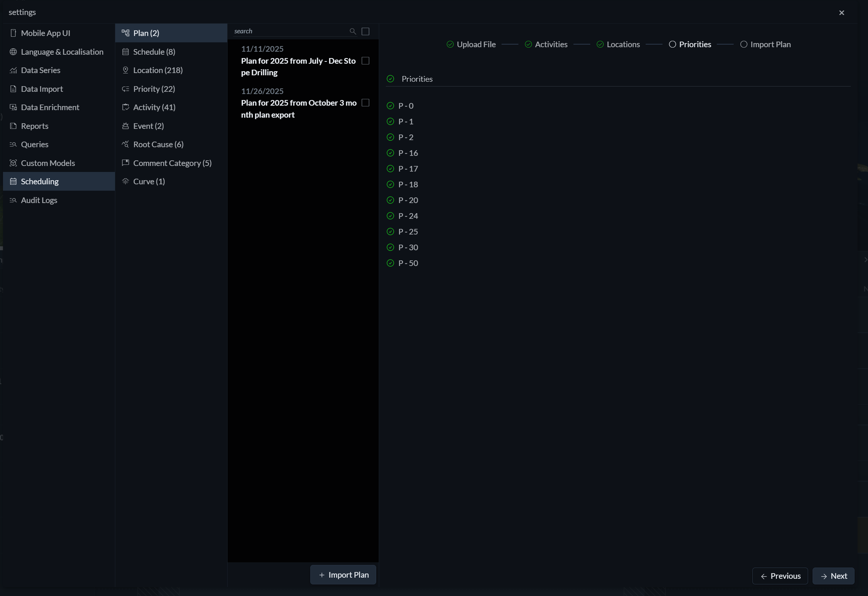Viewport: 868px width, 596px height.
Task: Open the Audit Logs section
Action: (x=59, y=200)
